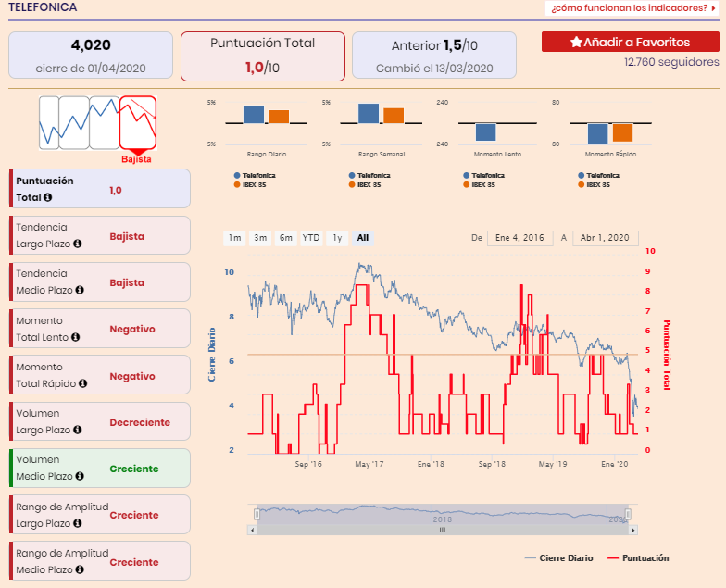The height and width of the screenshot is (588, 726).
Task: Click right handle of navigator range slider
Action: [628, 515]
